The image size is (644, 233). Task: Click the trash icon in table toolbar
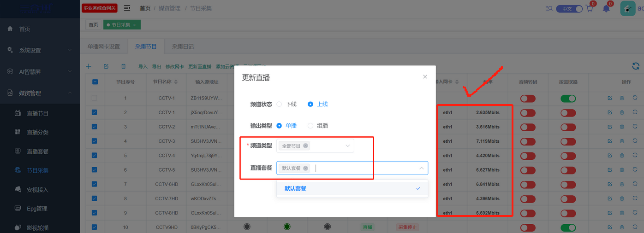(x=123, y=67)
